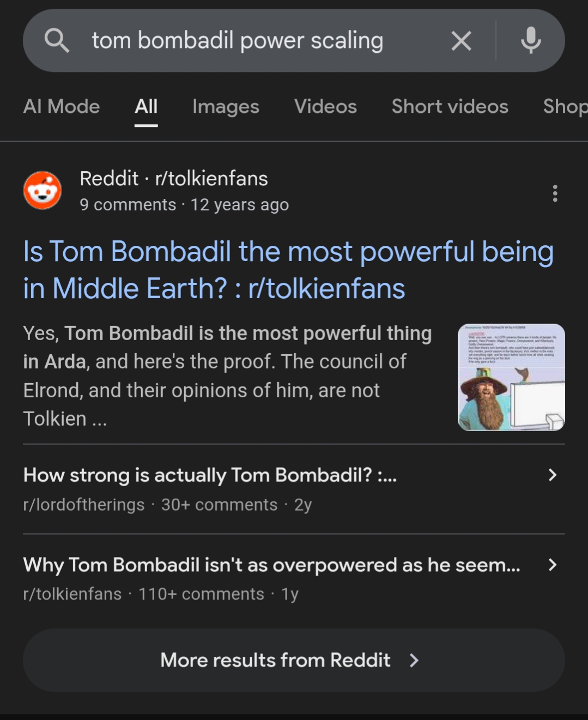588x720 pixels.
Task: Go to Short videos tab
Action: pos(450,106)
